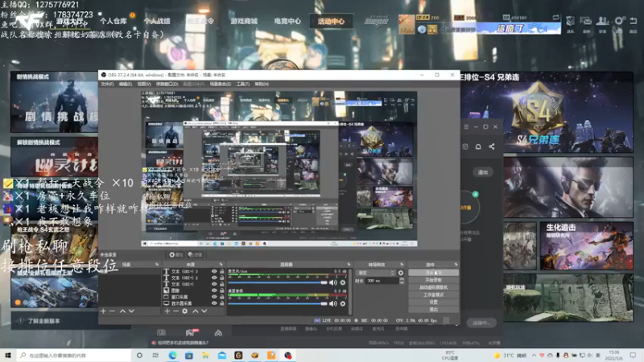The image size is (644, 362).
Task: Toggle visibility of source 文本 (GDI+) 2
Action: 214,278
